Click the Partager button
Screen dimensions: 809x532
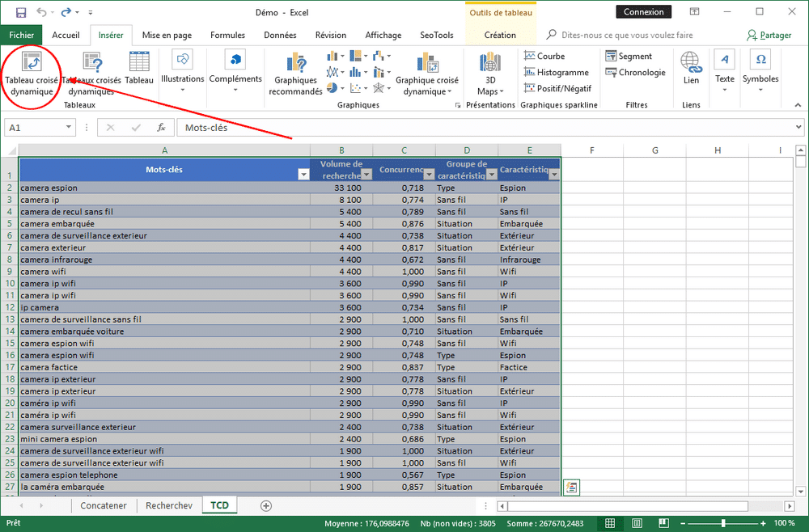click(x=769, y=35)
